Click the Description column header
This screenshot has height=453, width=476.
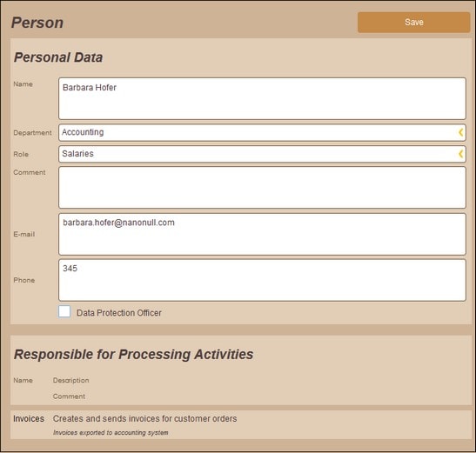pos(71,380)
